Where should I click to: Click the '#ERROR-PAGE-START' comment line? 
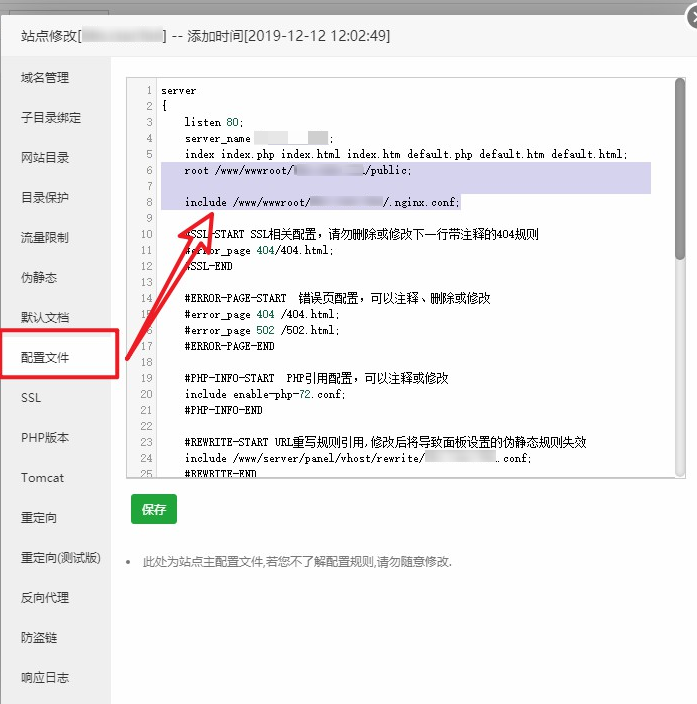(x=337, y=298)
